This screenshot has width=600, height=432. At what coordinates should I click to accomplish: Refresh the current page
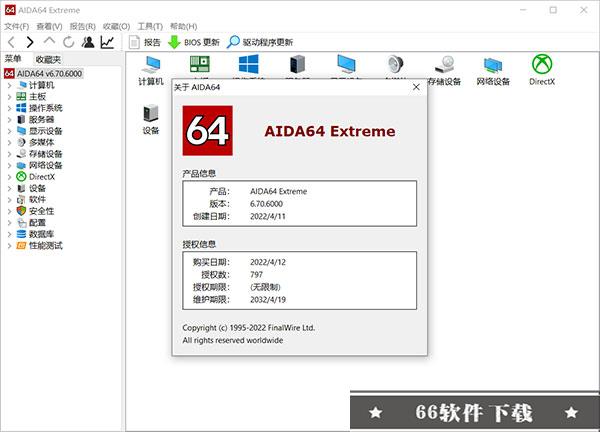[68, 42]
